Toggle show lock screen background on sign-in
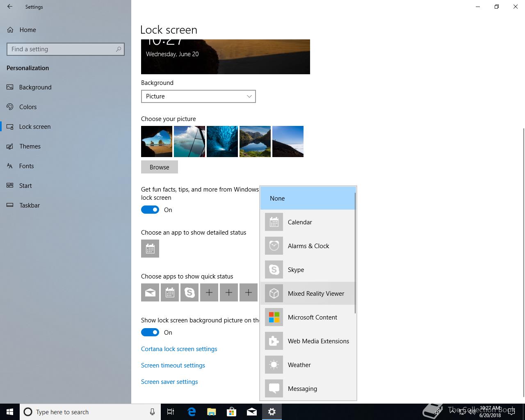 [150, 332]
